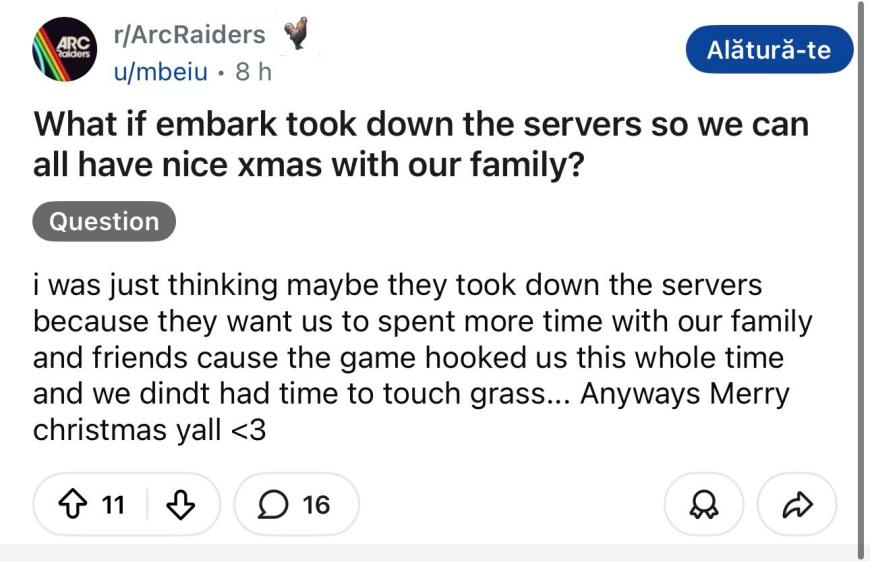Open the post by its title
This screenshot has height=572, width=870.
point(421,125)
